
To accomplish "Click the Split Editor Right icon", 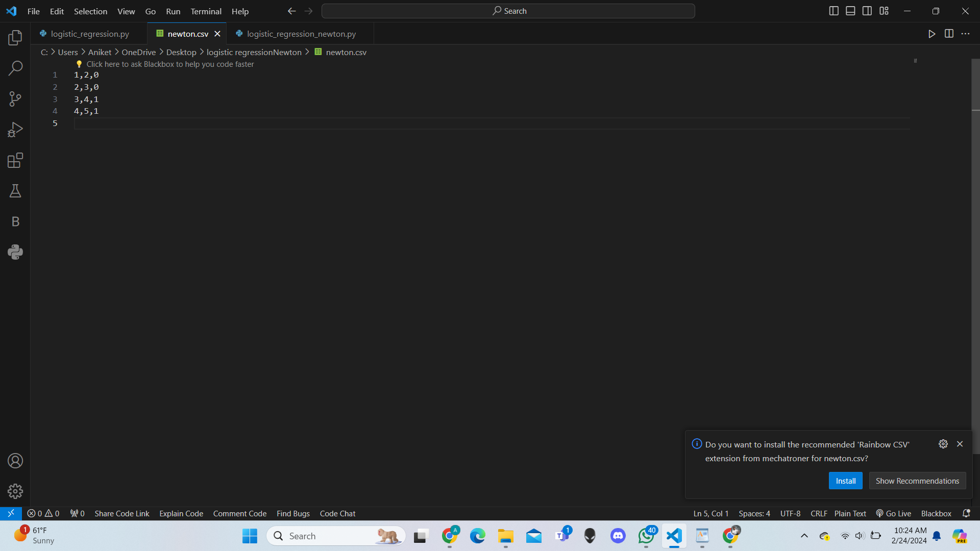I will (x=949, y=34).
